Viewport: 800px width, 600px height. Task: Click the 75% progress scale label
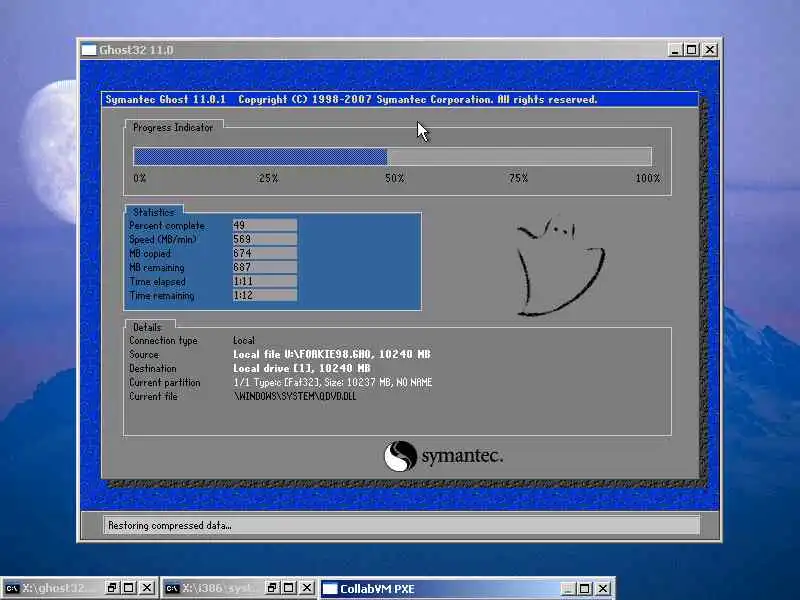tap(518, 178)
